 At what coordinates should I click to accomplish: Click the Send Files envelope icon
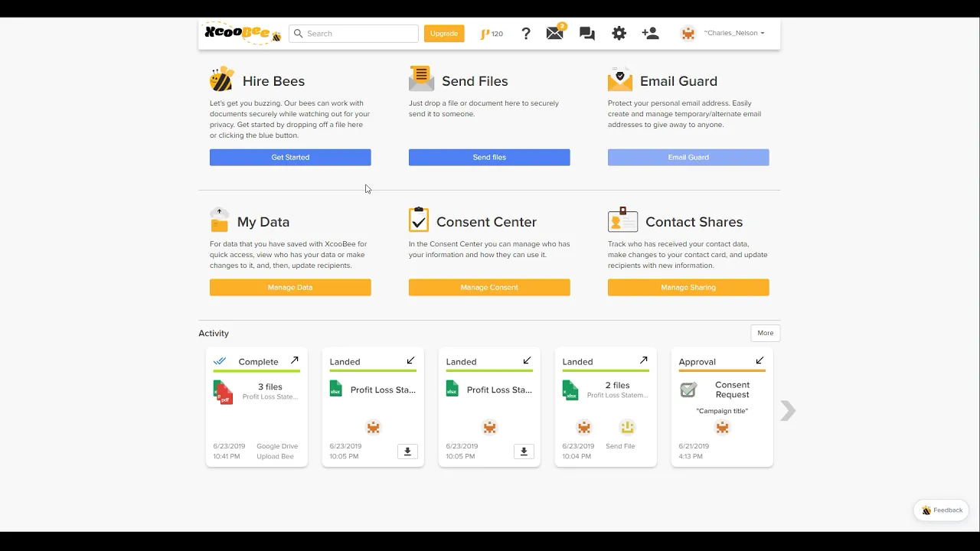coord(421,79)
